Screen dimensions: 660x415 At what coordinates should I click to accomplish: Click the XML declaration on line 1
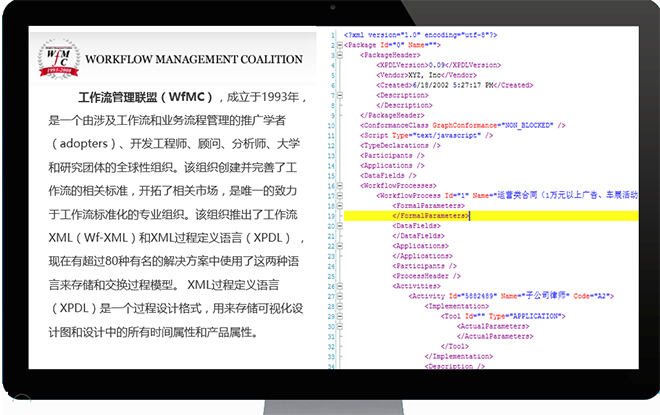click(420, 35)
